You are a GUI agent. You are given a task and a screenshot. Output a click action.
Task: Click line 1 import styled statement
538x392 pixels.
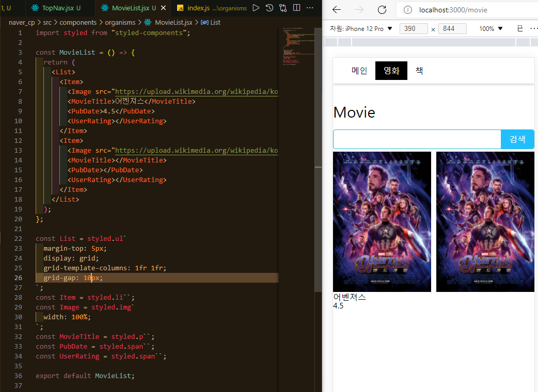(113, 32)
